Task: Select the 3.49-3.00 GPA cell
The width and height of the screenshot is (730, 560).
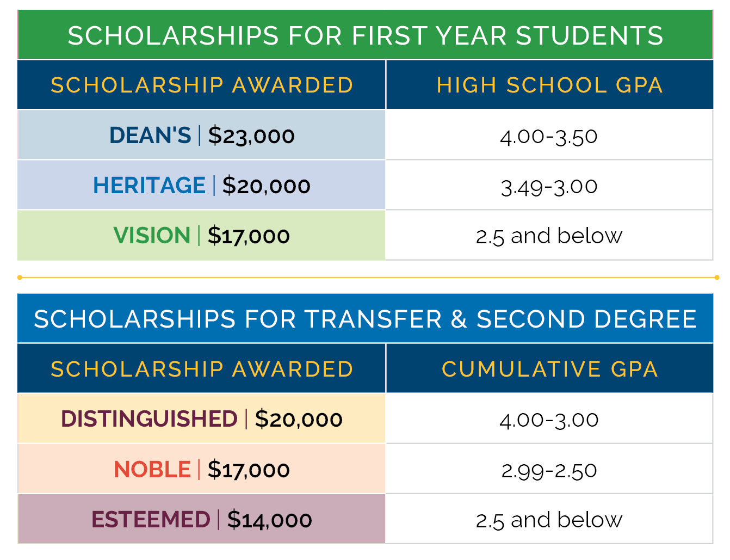Action: [x=549, y=186]
